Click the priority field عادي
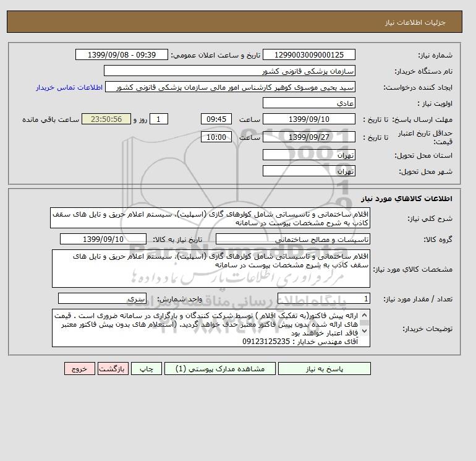The height and width of the screenshot is (461, 476). pos(308,103)
